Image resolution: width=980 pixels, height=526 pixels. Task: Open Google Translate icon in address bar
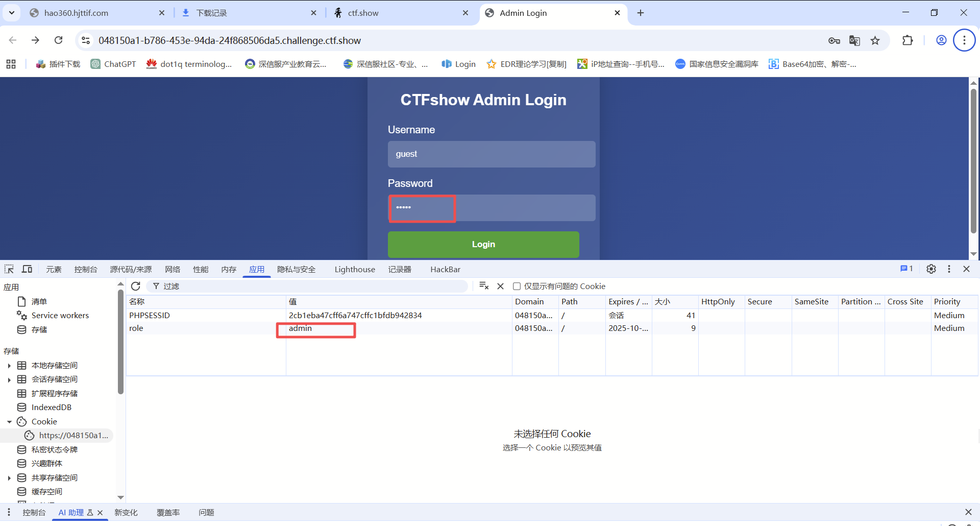coord(855,40)
